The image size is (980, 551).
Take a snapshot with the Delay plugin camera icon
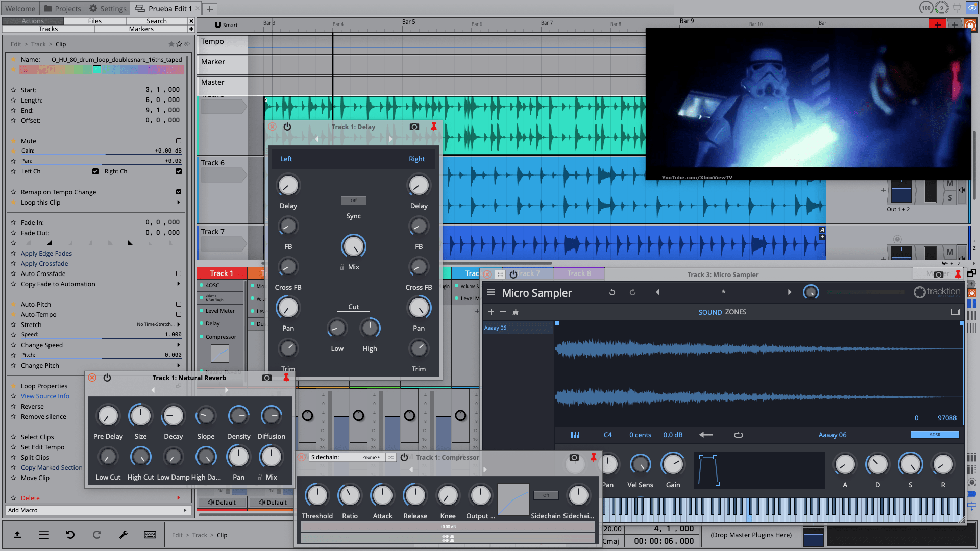pyautogui.click(x=414, y=127)
